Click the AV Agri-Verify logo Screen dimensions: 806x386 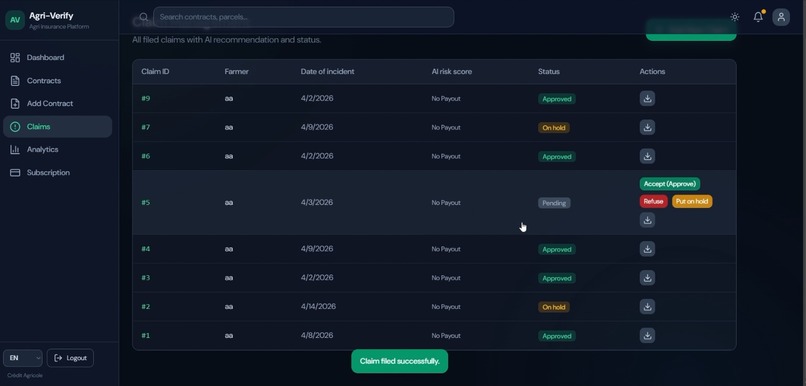coord(15,20)
